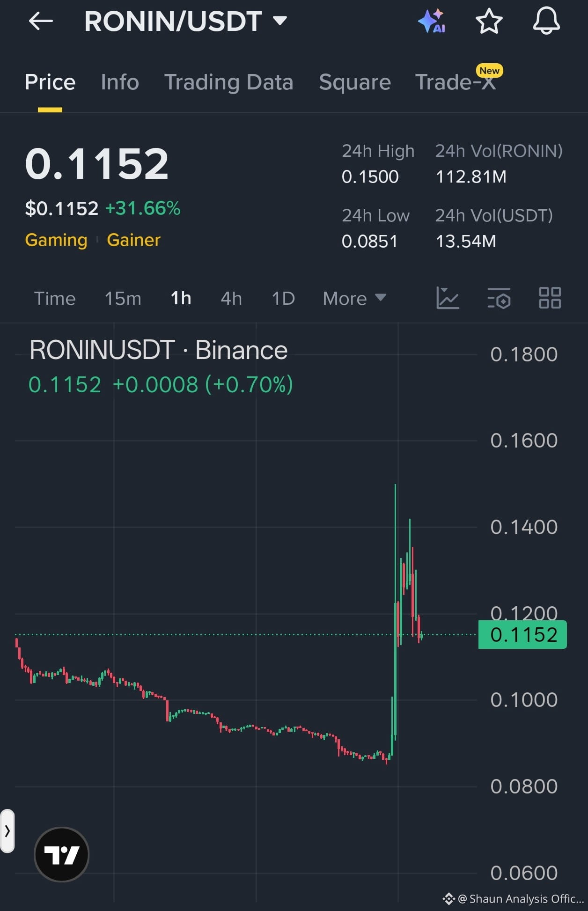The height and width of the screenshot is (911, 588).
Task: Tap the 0.0800 price axis label
Action: point(524,786)
